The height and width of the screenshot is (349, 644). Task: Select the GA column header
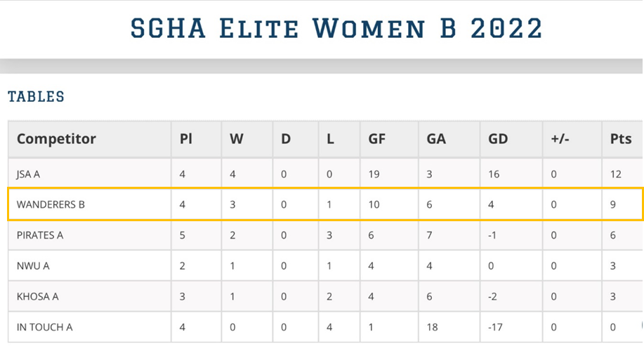(436, 139)
